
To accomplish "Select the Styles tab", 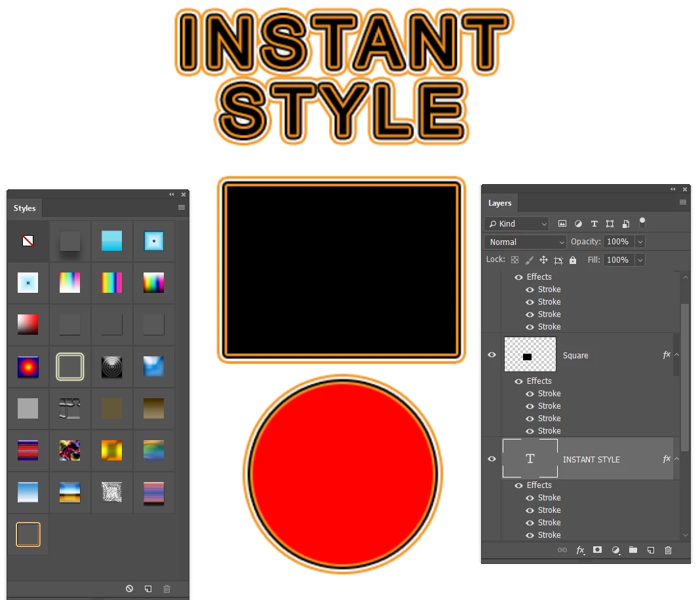I will pos(24,208).
